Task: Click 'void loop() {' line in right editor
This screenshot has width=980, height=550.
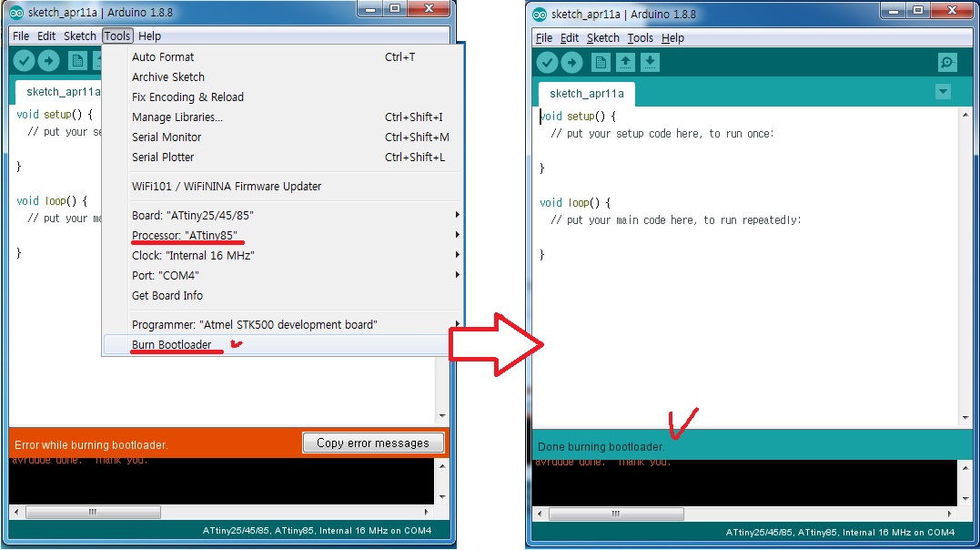Action: tap(575, 203)
